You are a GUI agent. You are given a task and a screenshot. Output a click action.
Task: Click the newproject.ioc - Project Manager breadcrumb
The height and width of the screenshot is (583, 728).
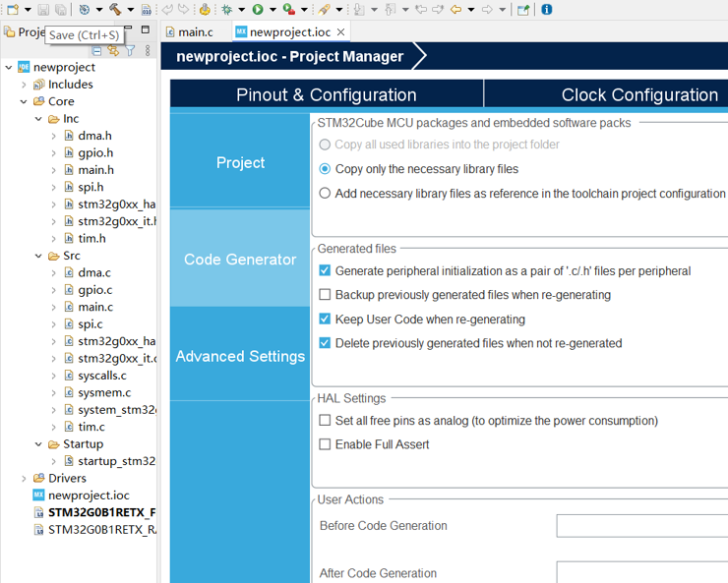(x=289, y=56)
